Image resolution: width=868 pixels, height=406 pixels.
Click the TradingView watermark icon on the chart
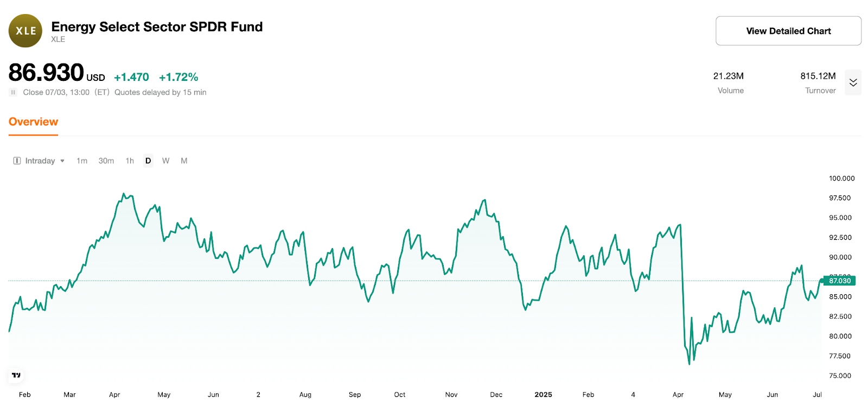click(x=16, y=375)
